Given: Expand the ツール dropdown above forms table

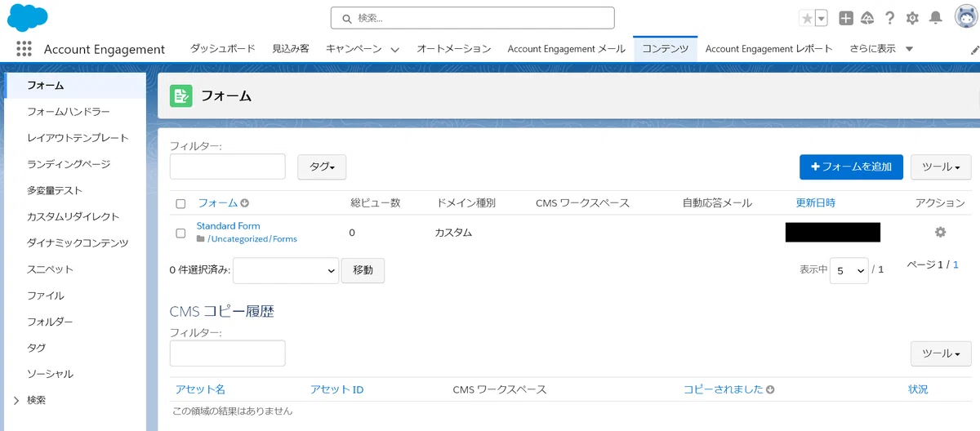Looking at the screenshot, I should 940,167.
